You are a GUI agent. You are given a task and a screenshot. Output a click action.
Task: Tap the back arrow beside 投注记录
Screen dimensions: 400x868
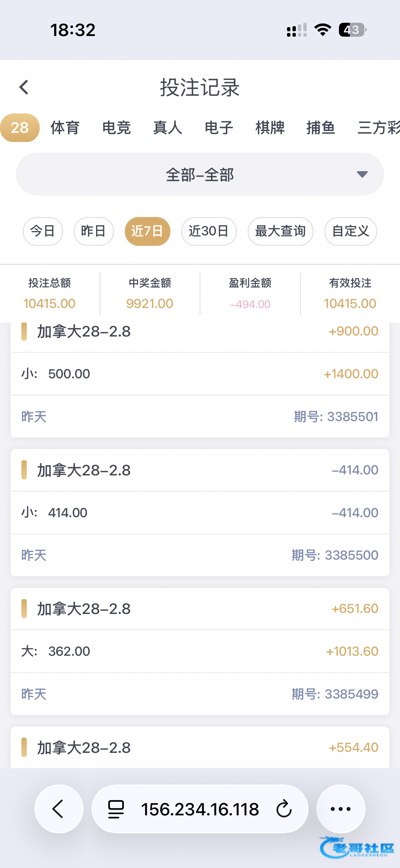24,87
